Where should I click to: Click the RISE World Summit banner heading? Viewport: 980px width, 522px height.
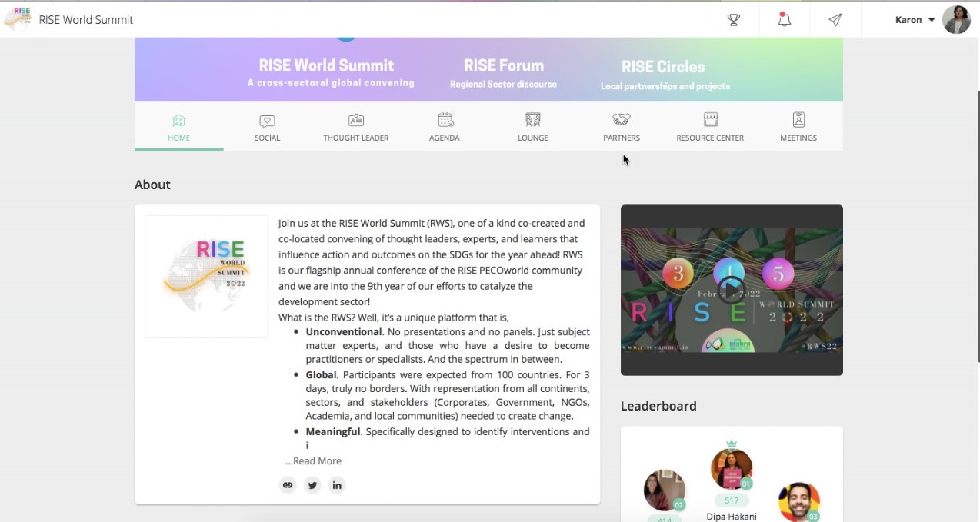(326, 65)
